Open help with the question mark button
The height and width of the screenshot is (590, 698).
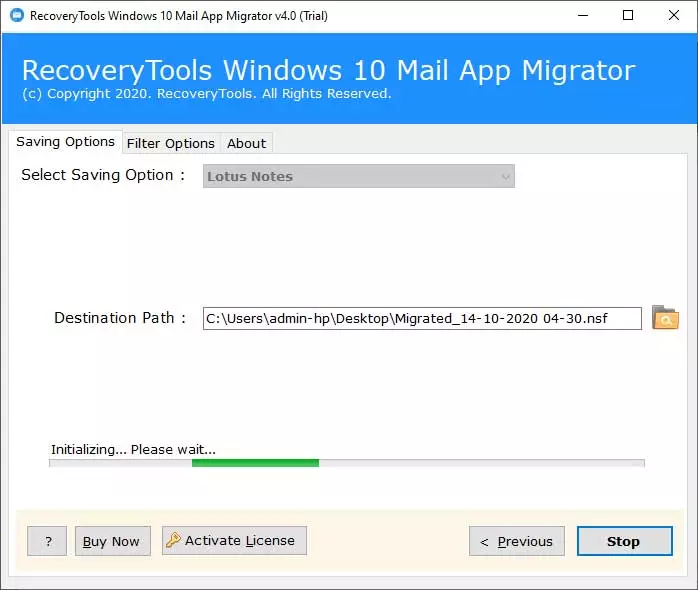[48, 541]
